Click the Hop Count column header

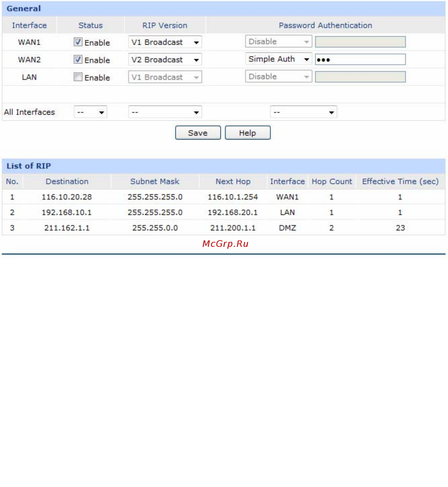point(332,181)
